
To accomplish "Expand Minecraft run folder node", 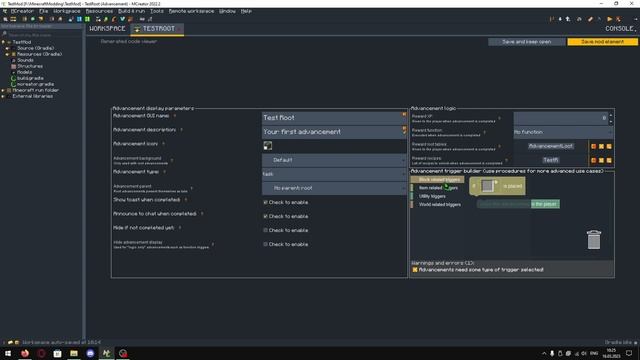I will pos(3,90).
